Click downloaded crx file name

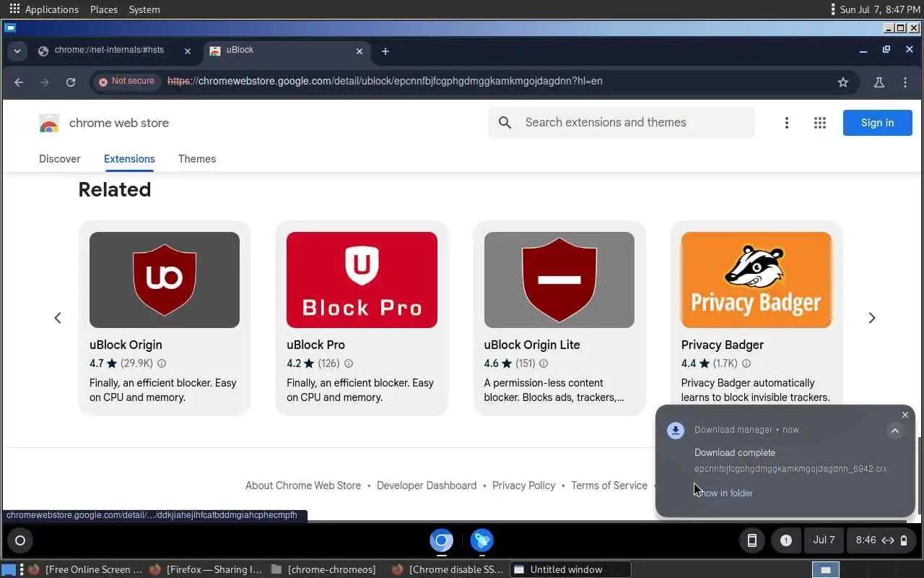(790, 469)
